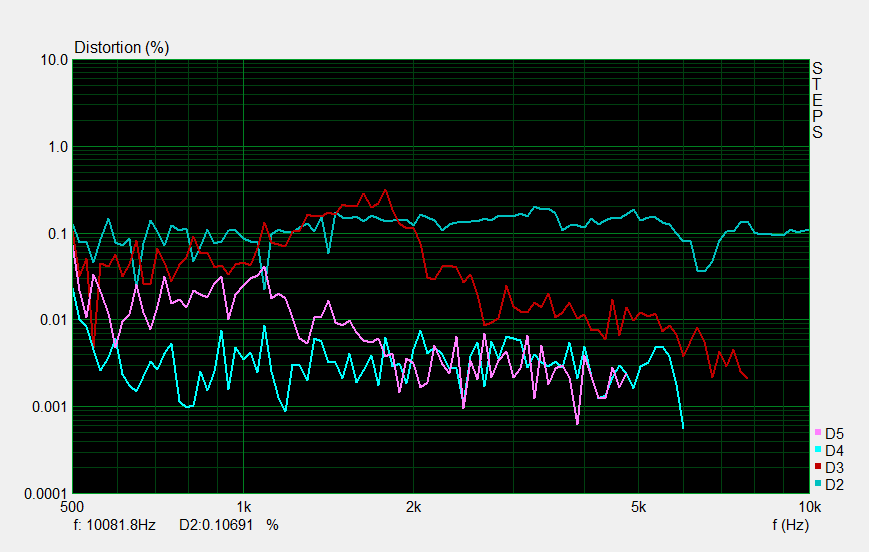
Task: Click the 1k frequency axis label
Action: [x=243, y=507]
